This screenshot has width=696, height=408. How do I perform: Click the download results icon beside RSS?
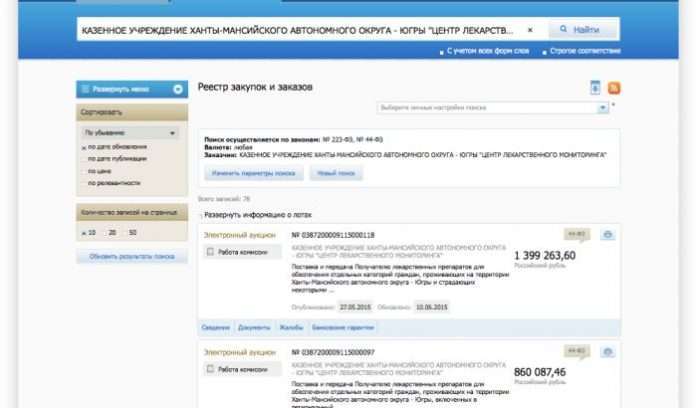pyautogui.click(x=595, y=87)
